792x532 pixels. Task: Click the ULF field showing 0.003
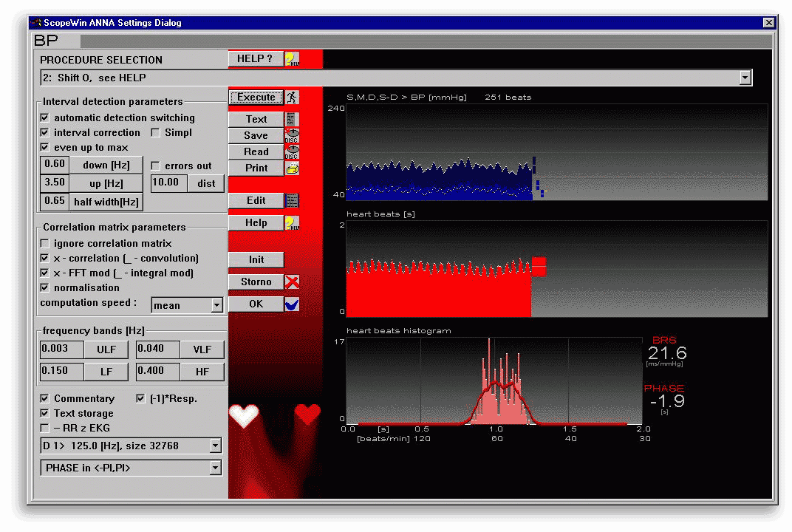point(62,349)
